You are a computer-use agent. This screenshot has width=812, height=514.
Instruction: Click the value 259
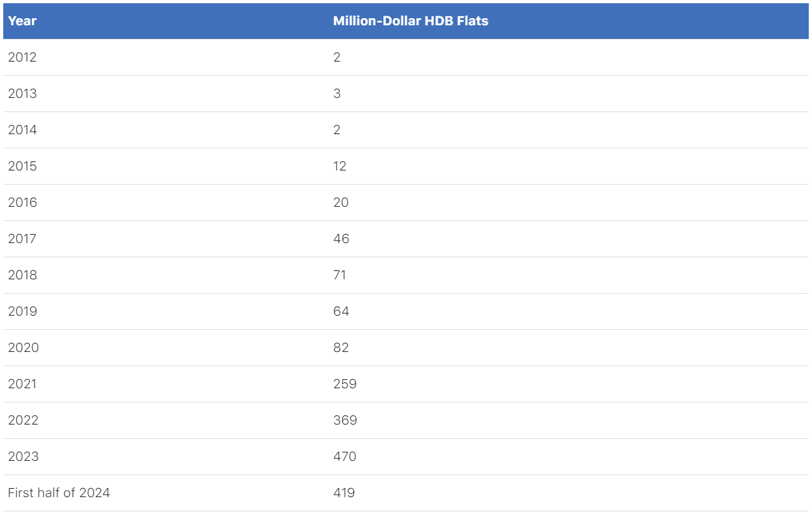(x=344, y=384)
